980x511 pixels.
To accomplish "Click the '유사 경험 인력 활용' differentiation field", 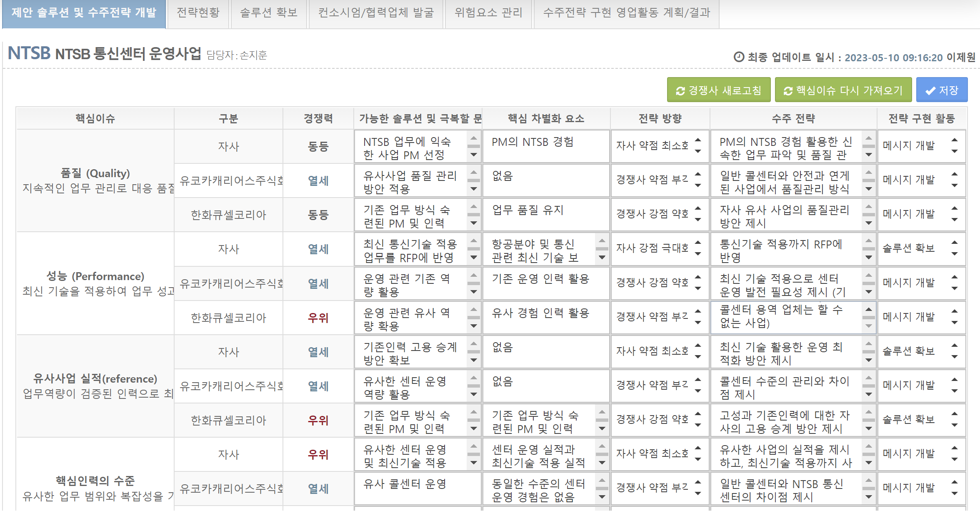I will (546, 318).
